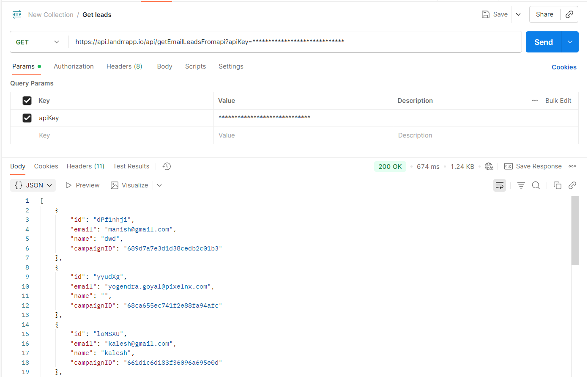
Task: Expand the Save options chevron
Action: [518, 14]
